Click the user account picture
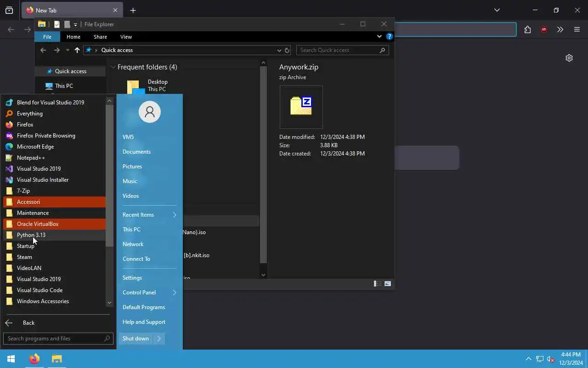 tap(149, 112)
